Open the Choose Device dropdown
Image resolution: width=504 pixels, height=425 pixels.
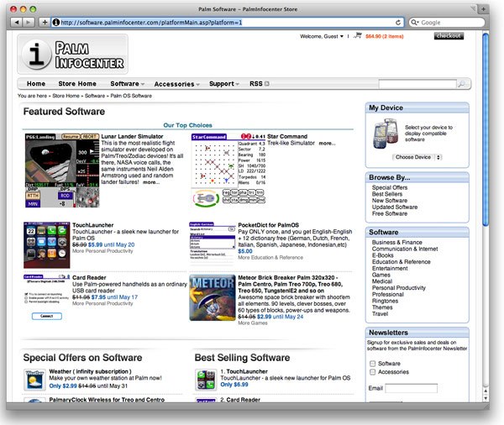415,157
